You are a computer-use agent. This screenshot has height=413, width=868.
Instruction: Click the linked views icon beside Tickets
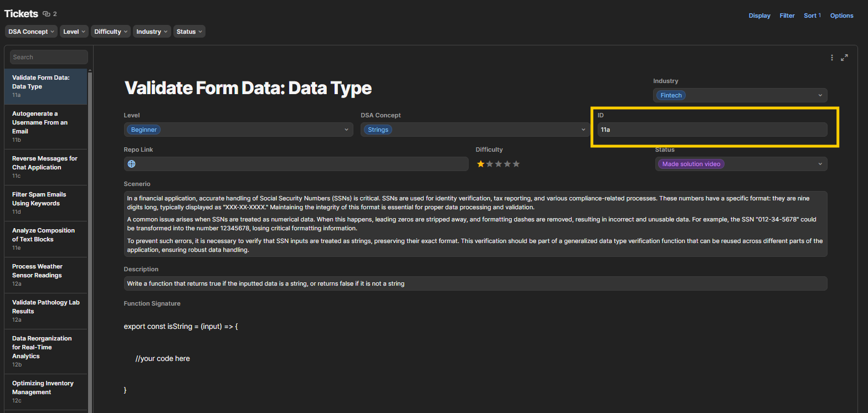coord(46,14)
